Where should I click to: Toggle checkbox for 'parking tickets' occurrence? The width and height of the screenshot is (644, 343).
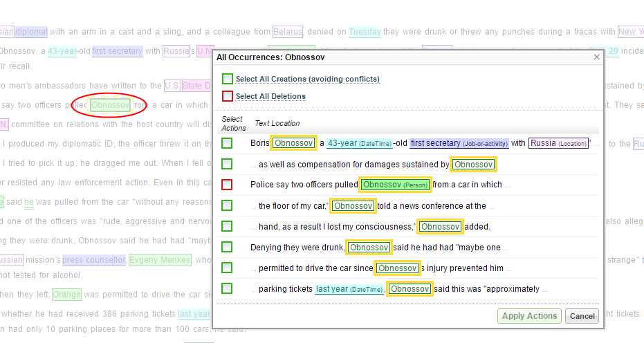coord(227,288)
